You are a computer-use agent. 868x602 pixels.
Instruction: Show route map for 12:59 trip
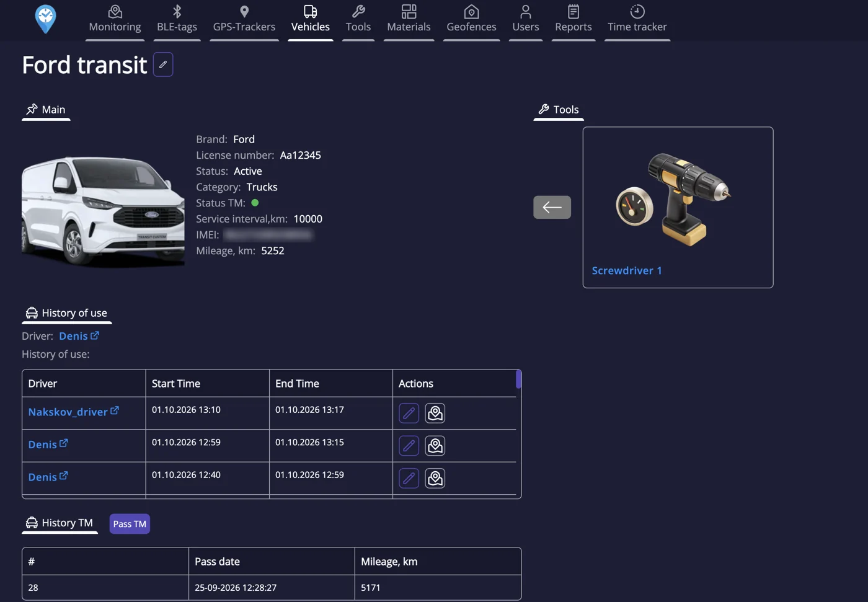coord(435,446)
